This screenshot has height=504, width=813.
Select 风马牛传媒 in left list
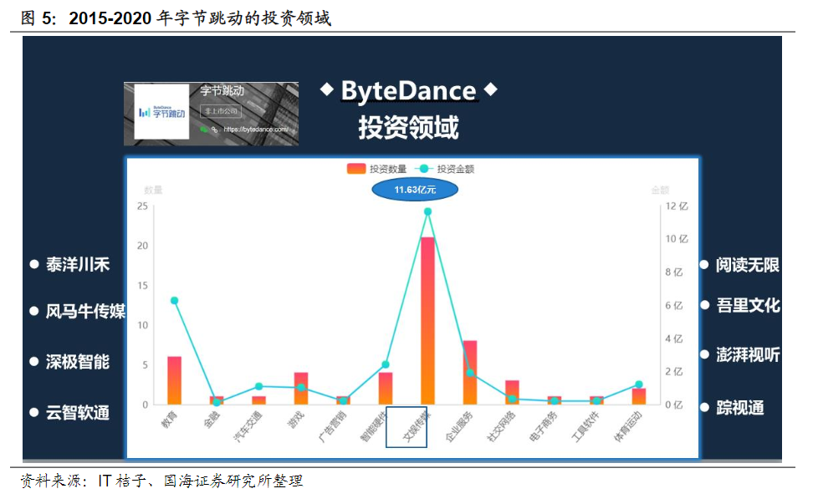85,311
